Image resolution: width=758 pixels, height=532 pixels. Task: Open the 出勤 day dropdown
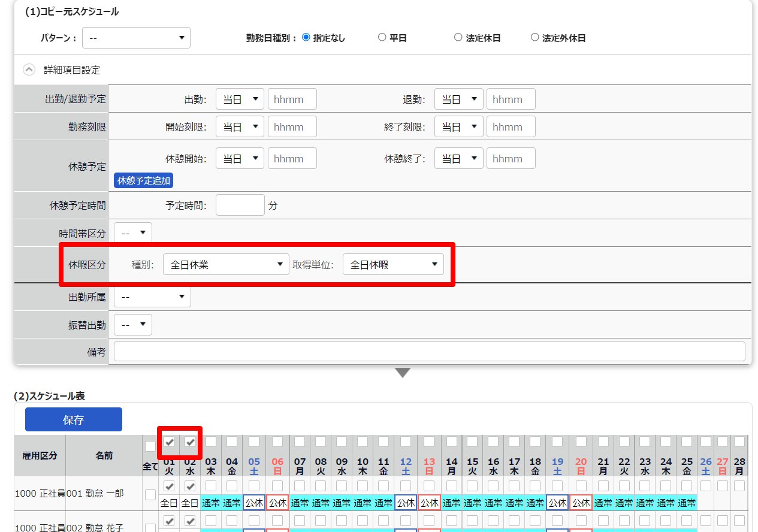click(240, 99)
